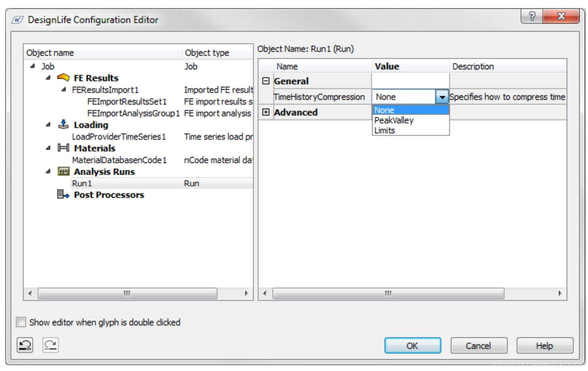Click the 'FE import analysis' type cell
588x371 pixels.
point(218,113)
